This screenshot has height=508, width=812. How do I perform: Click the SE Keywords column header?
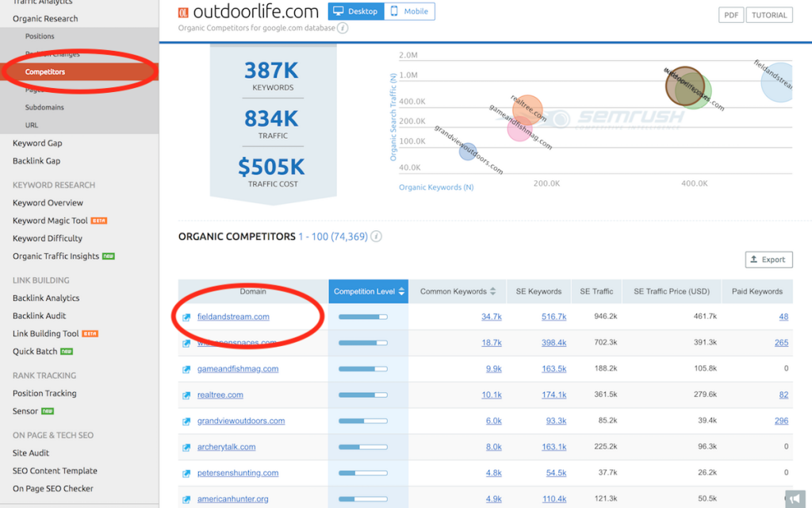[x=538, y=291]
